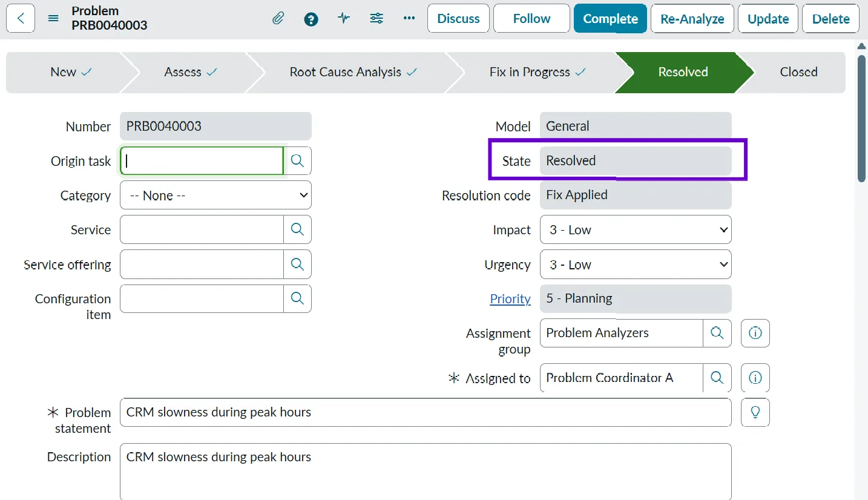Viewport: 868px width, 500px height.
Task: Click the Priority link label
Action: [510, 298]
